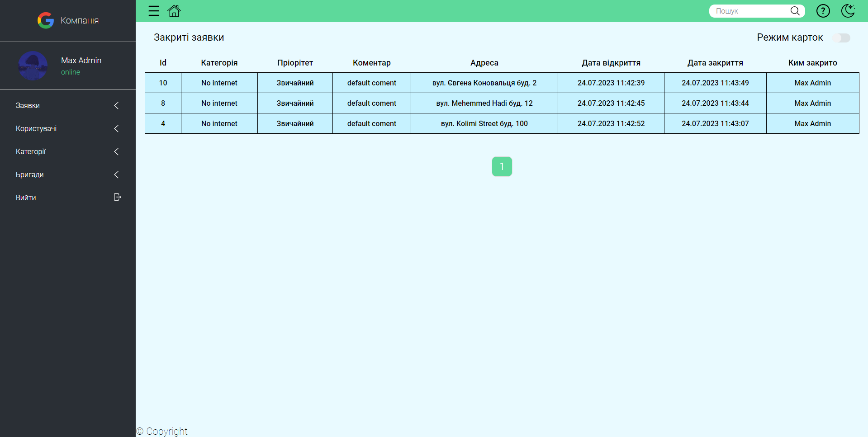Switch to dark mode via the moon icon

point(848,11)
